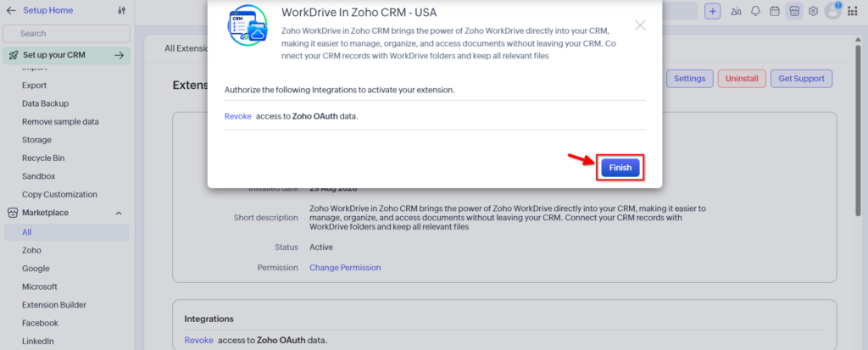Select Facebook under Marketplace
This screenshot has height=350, width=868.
(x=41, y=323)
